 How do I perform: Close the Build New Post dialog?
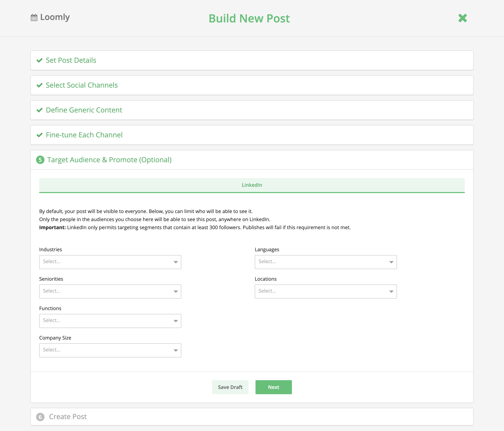tap(462, 18)
